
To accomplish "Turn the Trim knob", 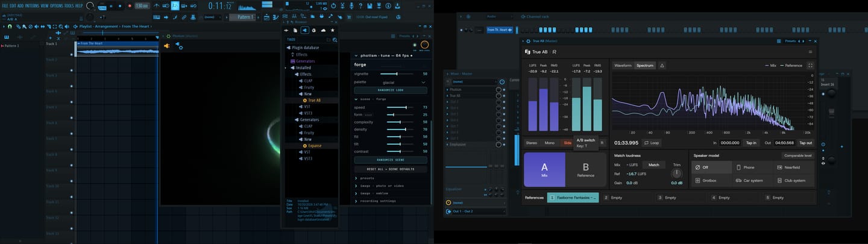I will (x=677, y=174).
